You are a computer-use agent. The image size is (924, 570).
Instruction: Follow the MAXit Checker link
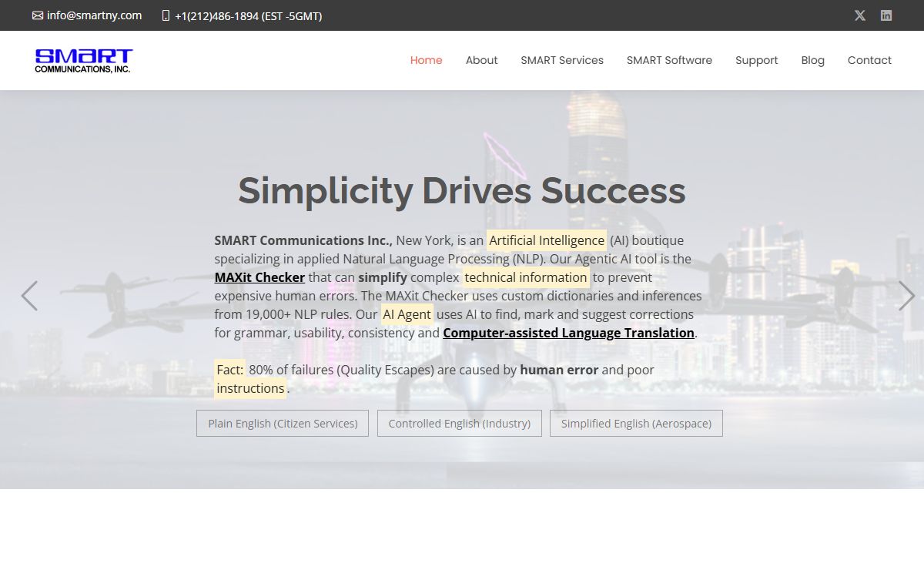pos(259,277)
